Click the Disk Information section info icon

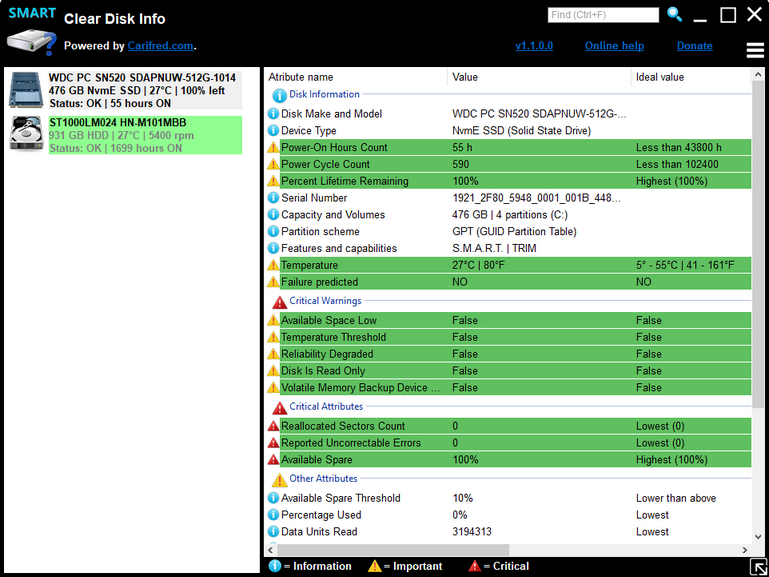point(279,95)
